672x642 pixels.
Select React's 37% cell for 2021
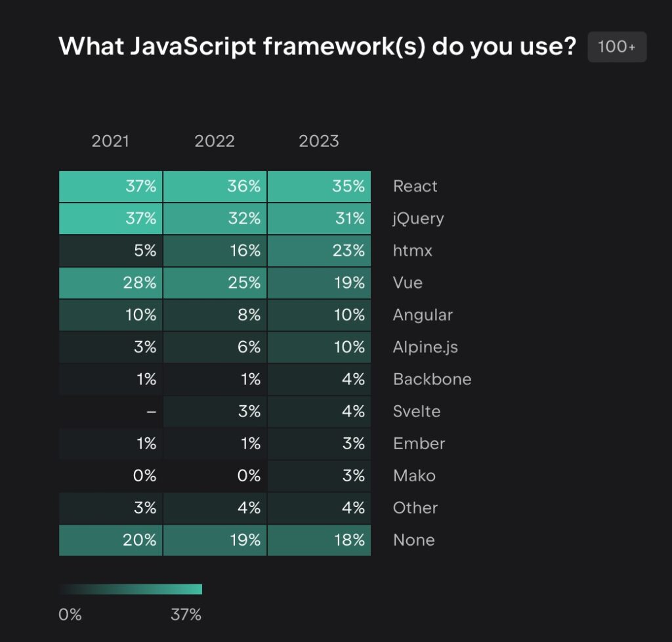click(110, 186)
